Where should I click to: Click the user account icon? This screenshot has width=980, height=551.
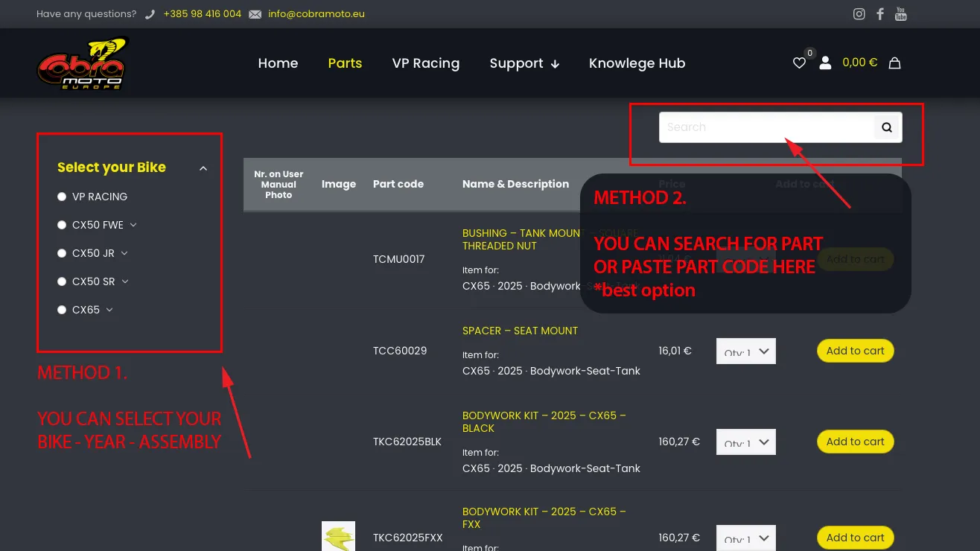[825, 63]
